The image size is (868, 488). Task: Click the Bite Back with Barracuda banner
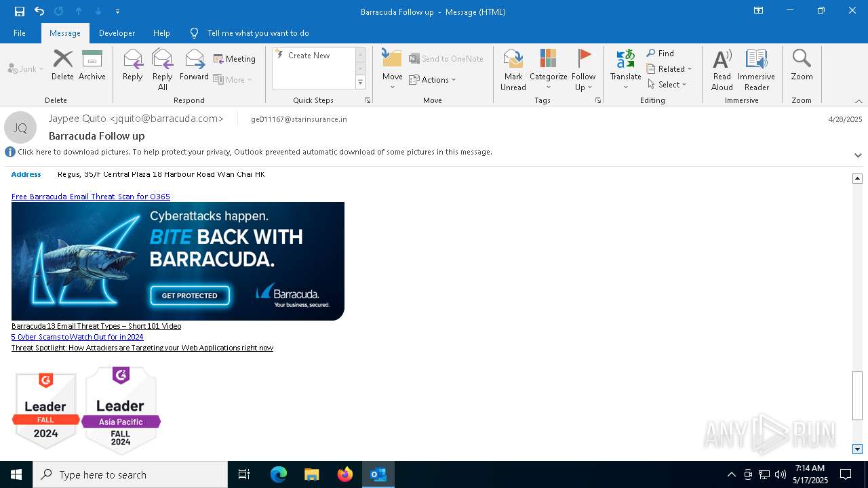[178, 261]
